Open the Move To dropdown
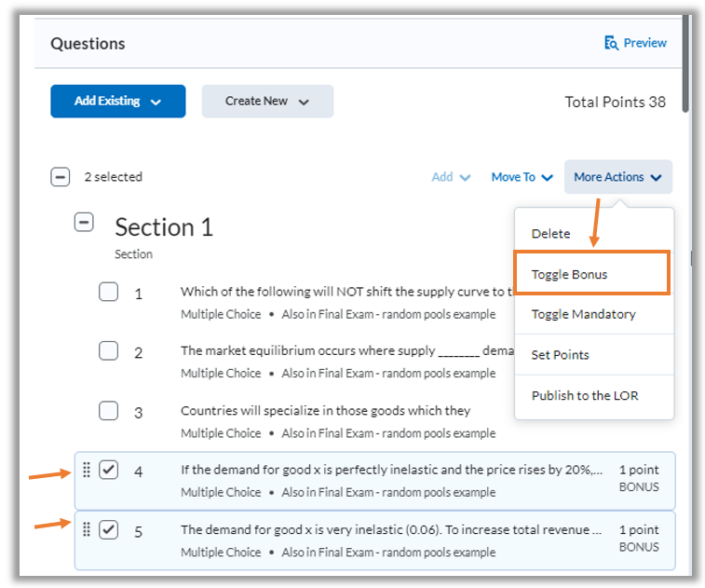This screenshot has width=705, height=588. (x=522, y=177)
